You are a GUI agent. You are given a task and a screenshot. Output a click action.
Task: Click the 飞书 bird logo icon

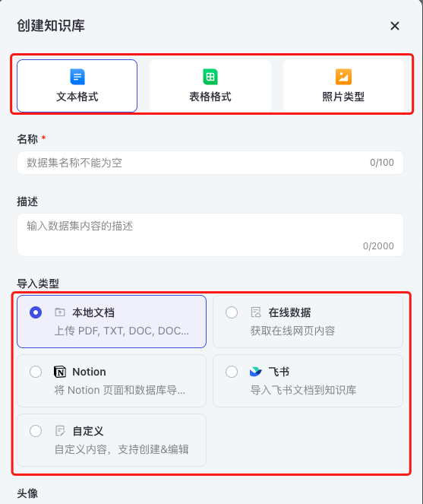tap(256, 372)
